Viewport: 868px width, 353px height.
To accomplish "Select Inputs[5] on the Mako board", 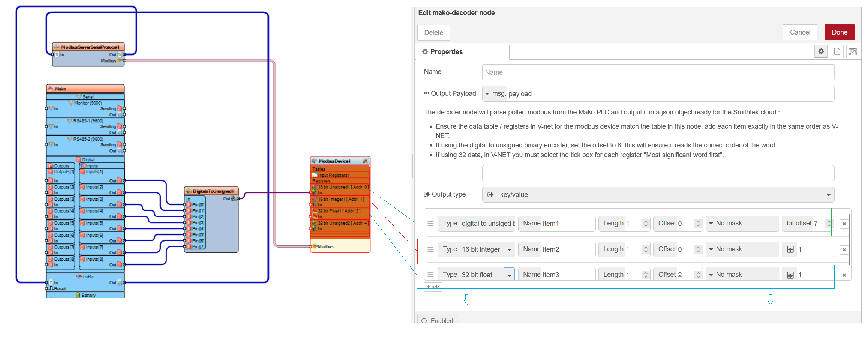I will coord(94,223).
